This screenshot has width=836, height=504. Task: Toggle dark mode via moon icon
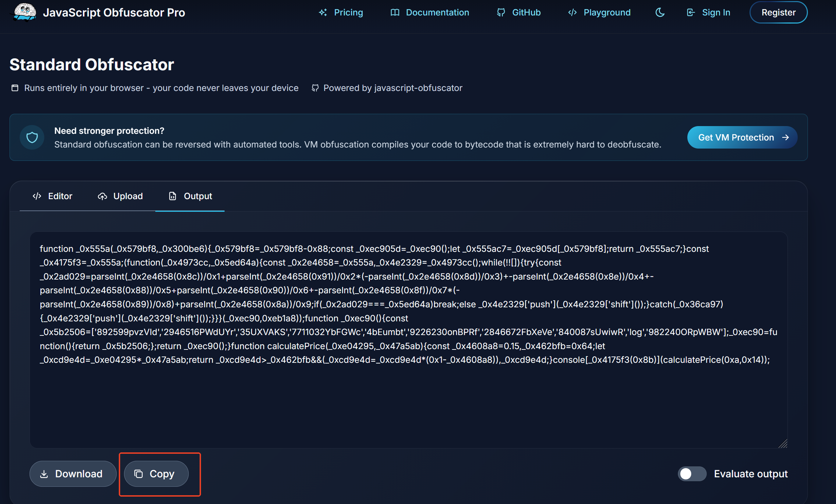point(660,12)
